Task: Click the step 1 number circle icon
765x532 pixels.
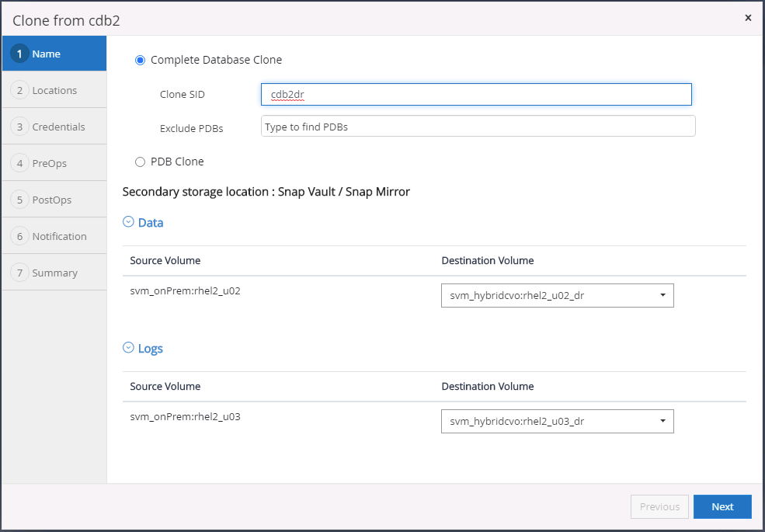Action: click(20, 54)
